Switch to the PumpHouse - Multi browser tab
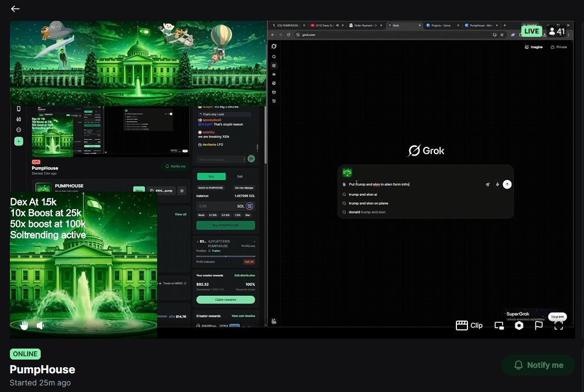The image size is (584, 392). tap(481, 25)
